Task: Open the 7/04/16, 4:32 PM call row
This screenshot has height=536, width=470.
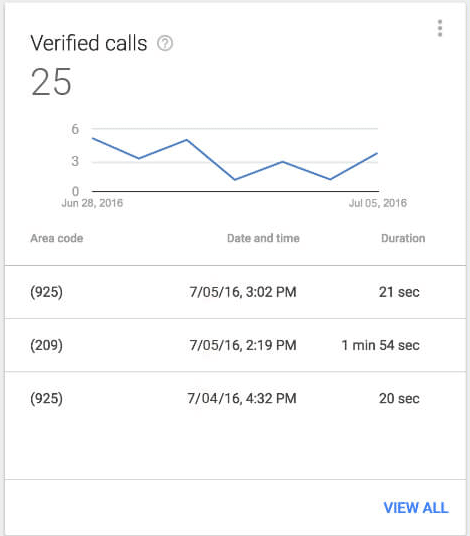Action: point(235,398)
